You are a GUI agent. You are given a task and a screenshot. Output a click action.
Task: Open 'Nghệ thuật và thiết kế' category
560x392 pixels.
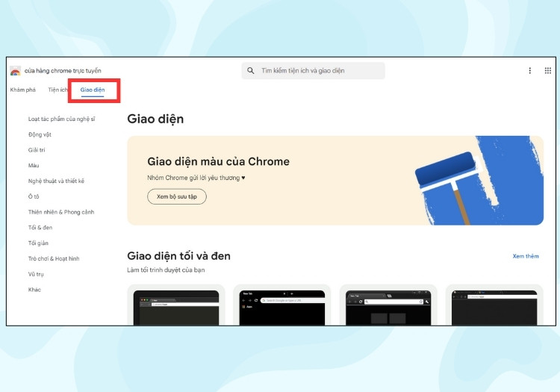(56, 181)
